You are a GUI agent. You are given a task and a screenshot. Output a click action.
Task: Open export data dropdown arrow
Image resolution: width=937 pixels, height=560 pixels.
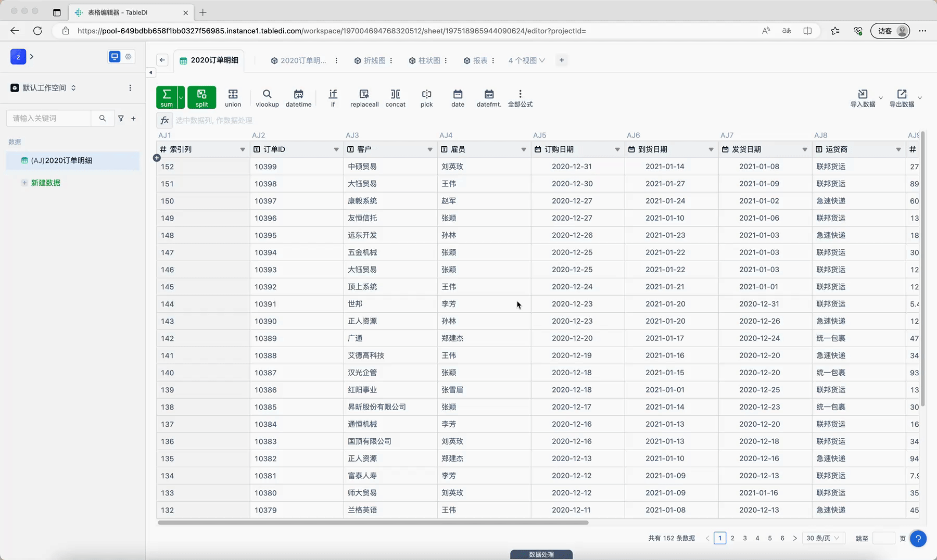point(920,98)
